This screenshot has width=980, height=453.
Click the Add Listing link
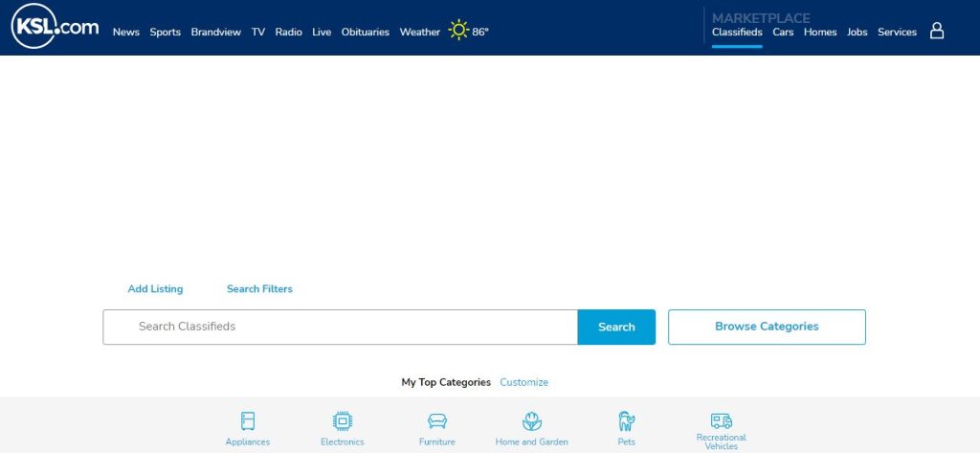click(x=156, y=289)
